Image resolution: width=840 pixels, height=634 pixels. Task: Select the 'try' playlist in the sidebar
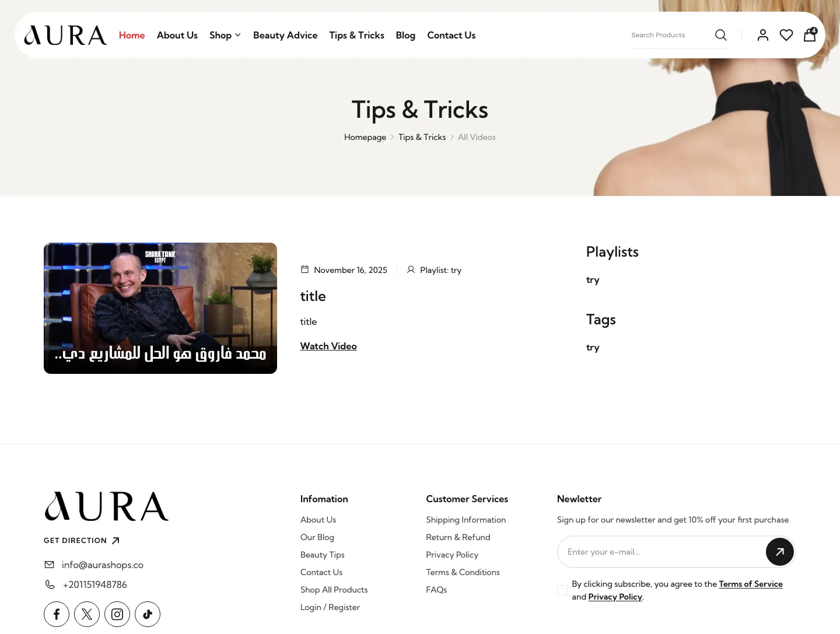pos(593,280)
